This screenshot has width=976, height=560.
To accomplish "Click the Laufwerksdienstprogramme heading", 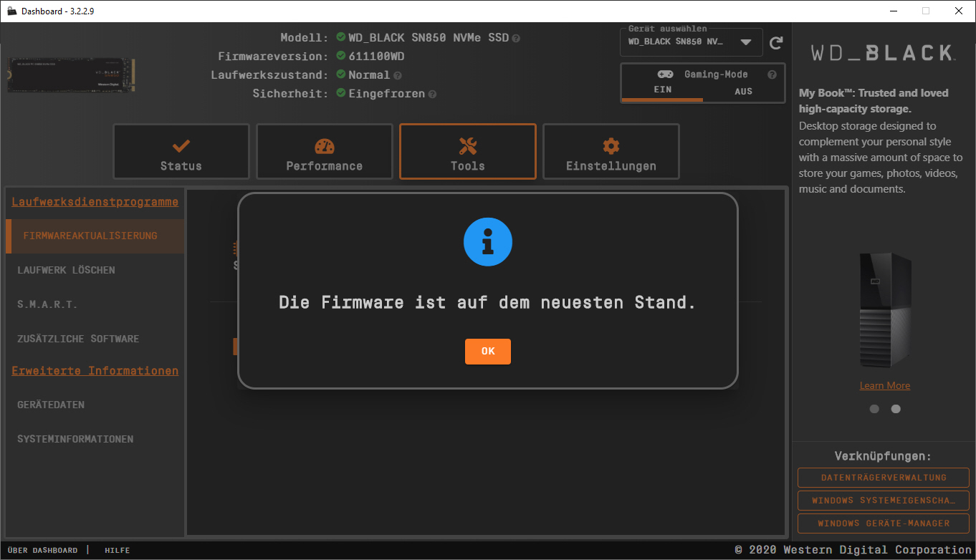I will tap(95, 202).
